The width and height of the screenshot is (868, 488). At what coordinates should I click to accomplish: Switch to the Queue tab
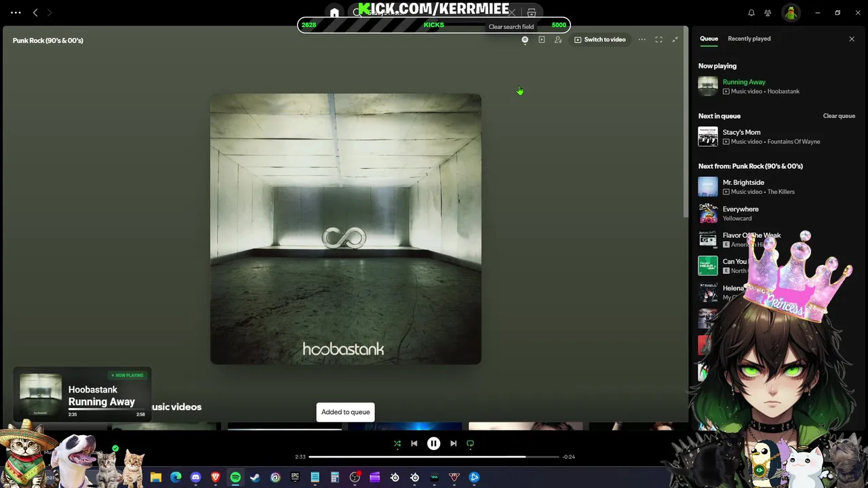tap(709, 39)
